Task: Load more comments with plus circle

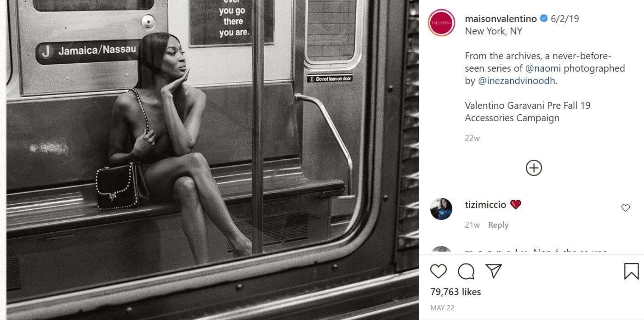Action: tap(534, 168)
